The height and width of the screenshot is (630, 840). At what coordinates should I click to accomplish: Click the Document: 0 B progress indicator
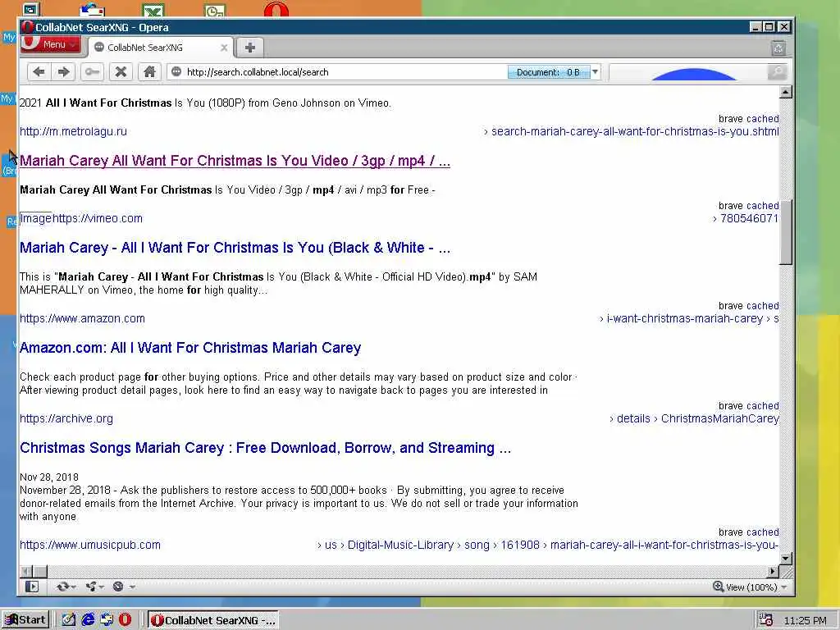tap(549, 72)
